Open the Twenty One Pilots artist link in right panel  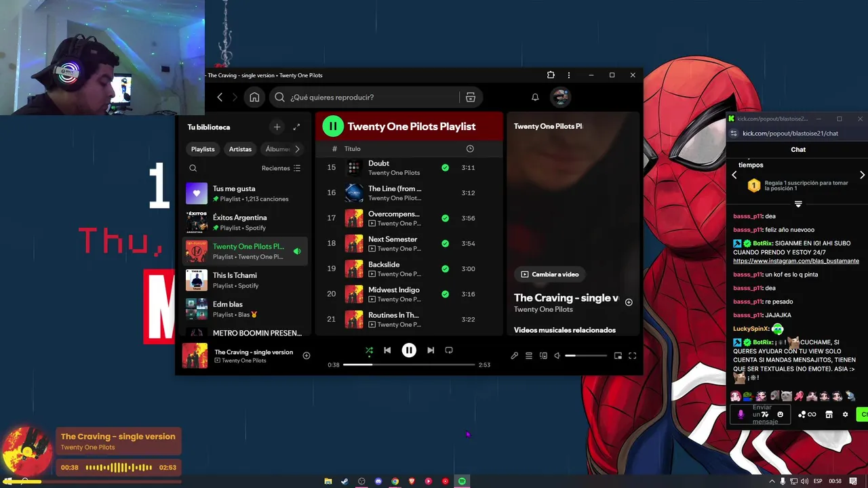[543, 310]
